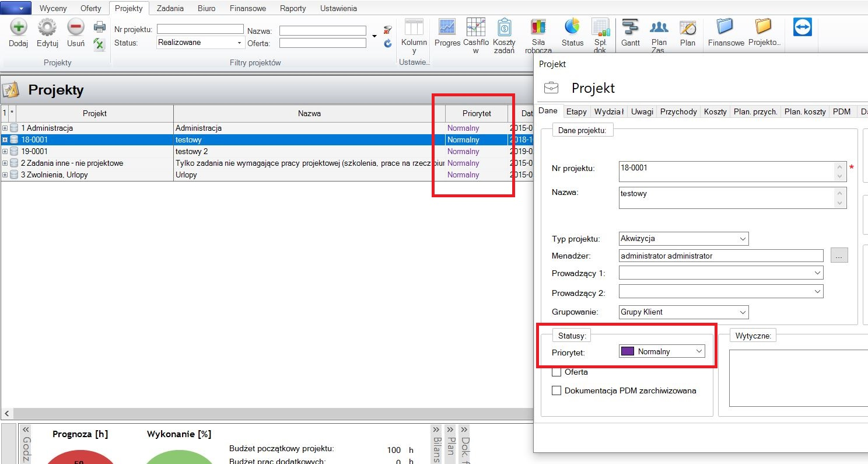Screen dimensions: 868x464
Task: Switch to the Zadania ribbon tab
Action: pyautogui.click(x=170, y=8)
